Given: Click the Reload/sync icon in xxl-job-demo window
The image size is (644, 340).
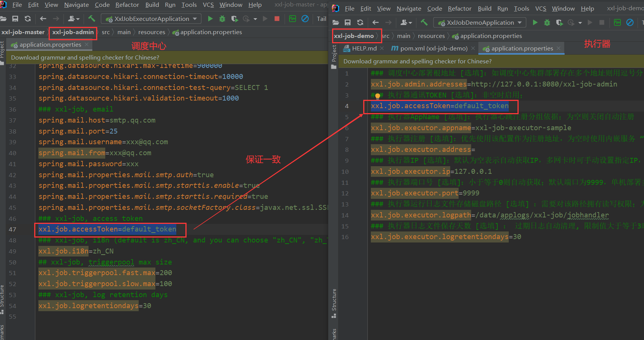Looking at the screenshot, I should (360, 22).
